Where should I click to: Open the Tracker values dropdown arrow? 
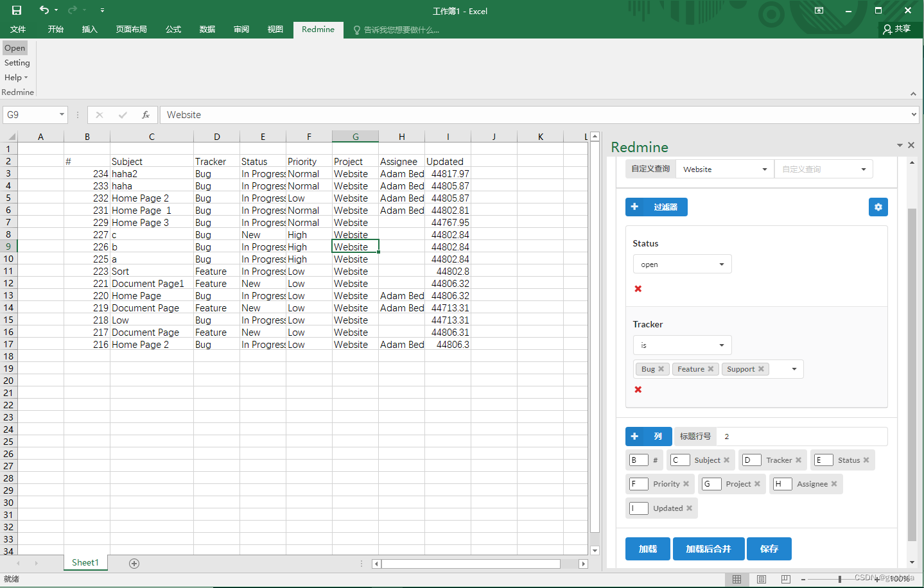tap(794, 369)
